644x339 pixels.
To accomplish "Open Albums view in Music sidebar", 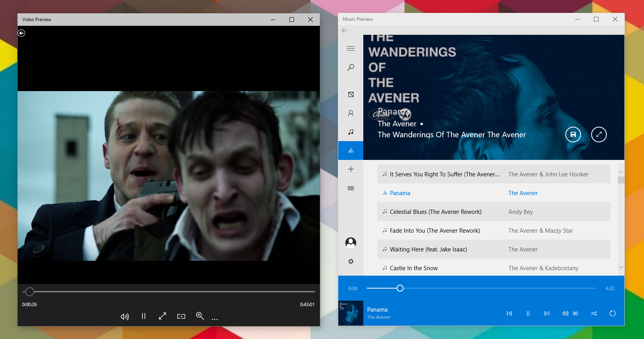I will pos(351,94).
